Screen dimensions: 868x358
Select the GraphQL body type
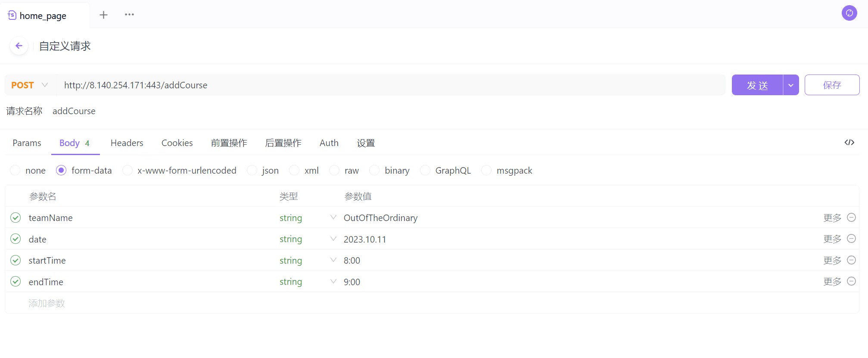[x=425, y=171]
